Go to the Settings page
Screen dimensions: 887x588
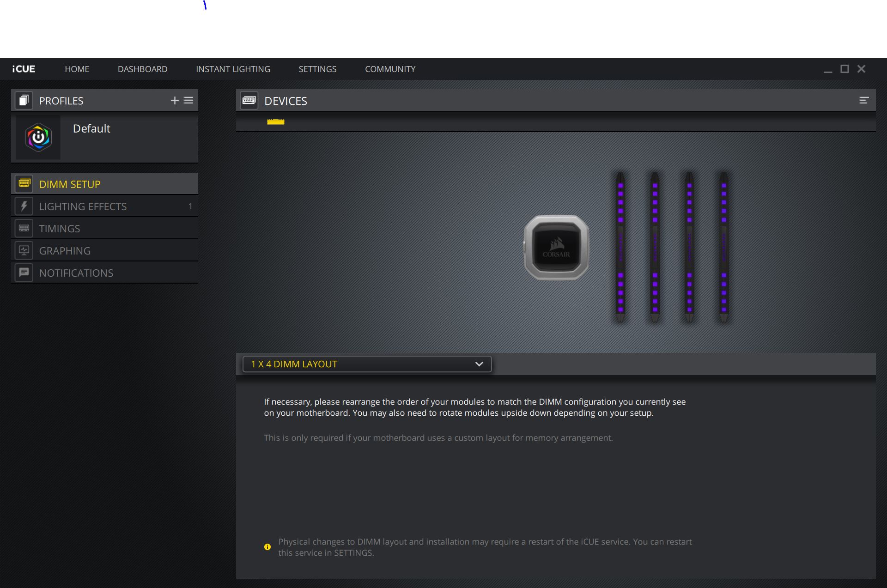[317, 69]
